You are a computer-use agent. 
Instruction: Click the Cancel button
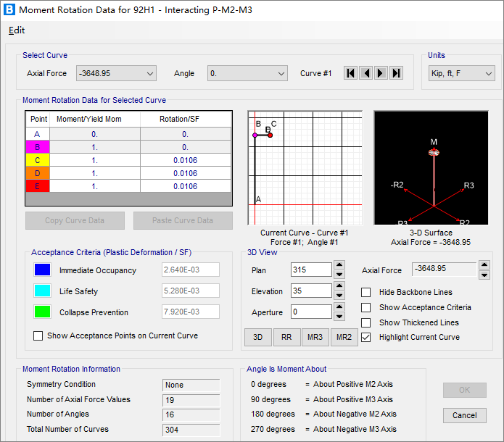coord(464,415)
